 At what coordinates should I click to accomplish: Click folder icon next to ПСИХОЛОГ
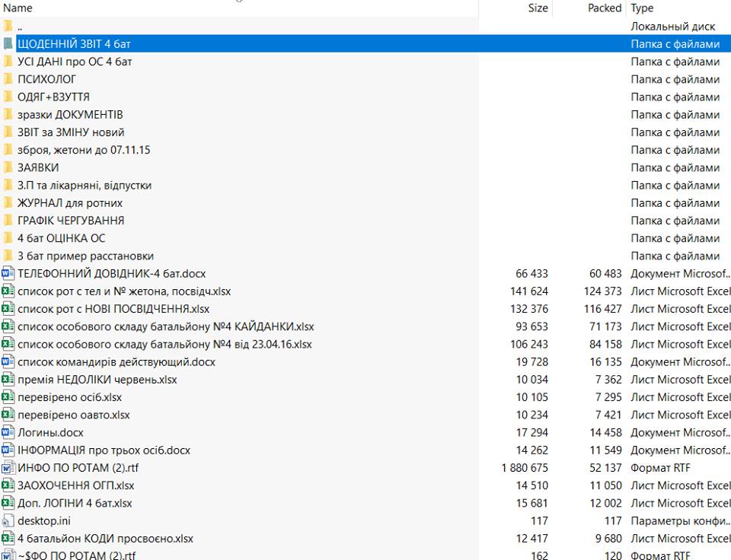[8, 79]
